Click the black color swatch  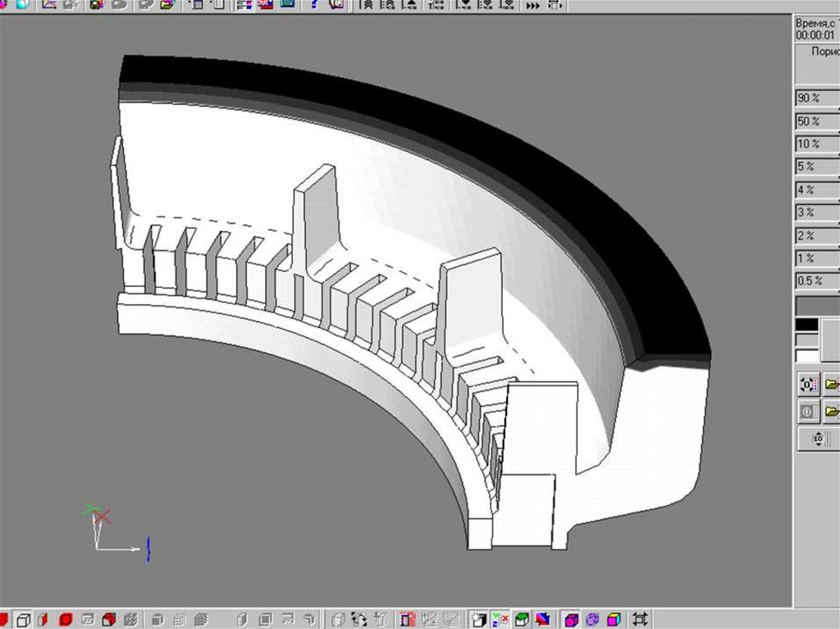coord(807,325)
